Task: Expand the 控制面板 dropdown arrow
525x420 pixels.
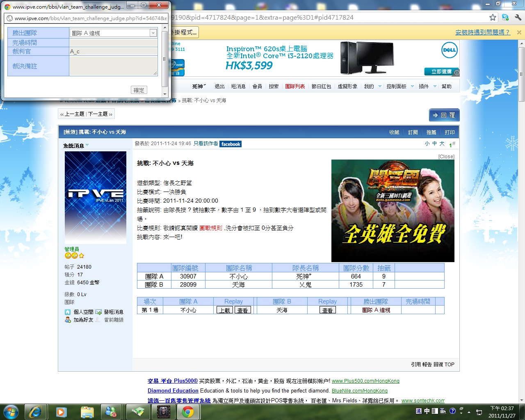Action: click(412, 87)
